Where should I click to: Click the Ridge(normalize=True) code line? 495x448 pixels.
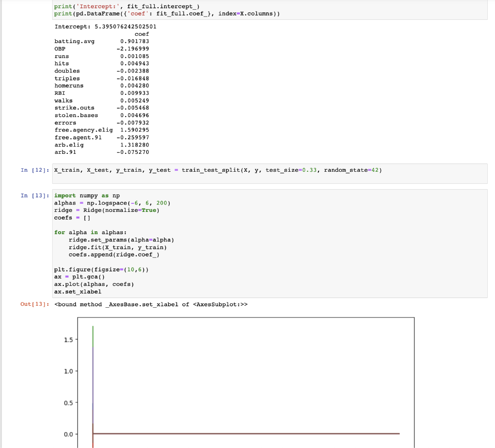pyautogui.click(x=107, y=210)
